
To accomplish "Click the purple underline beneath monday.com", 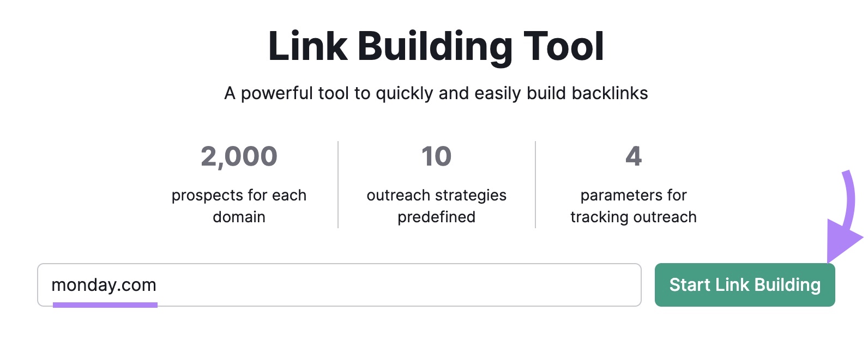I will [x=105, y=305].
